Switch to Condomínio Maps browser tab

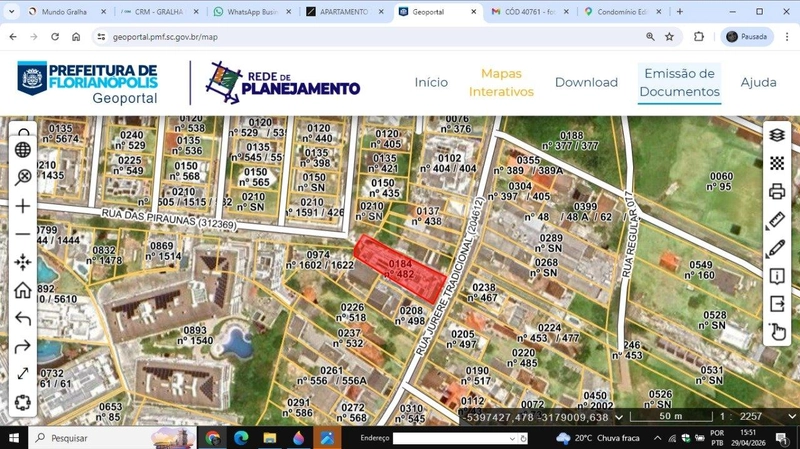tap(623, 11)
